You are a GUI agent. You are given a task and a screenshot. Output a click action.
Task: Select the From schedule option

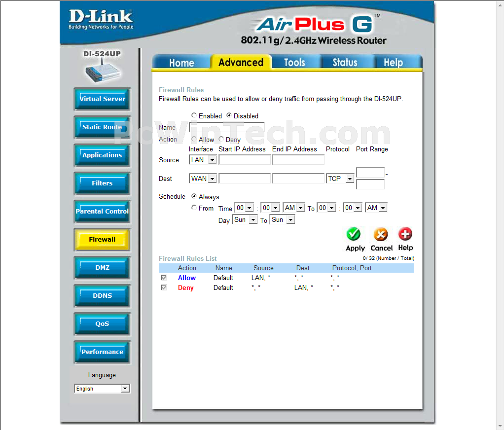[x=194, y=208]
